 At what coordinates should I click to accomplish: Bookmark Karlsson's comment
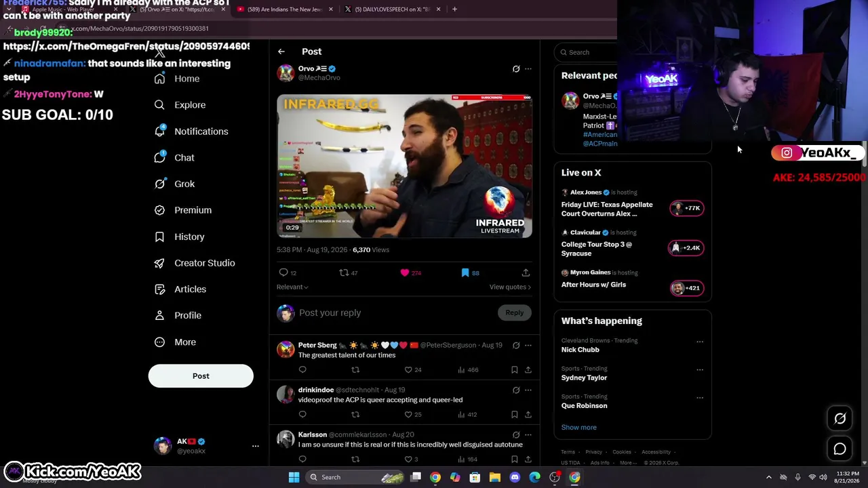pyautogui.click(x=515, y=460)
